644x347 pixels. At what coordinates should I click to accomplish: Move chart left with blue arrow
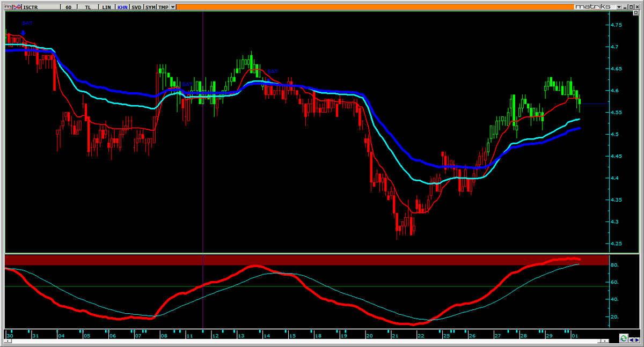[631, 340]
